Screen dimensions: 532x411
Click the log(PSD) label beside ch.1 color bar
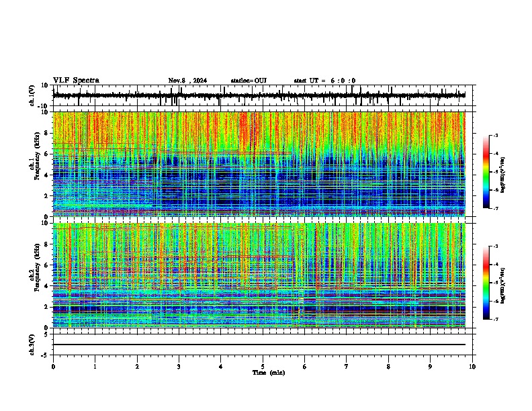[502, 175]
